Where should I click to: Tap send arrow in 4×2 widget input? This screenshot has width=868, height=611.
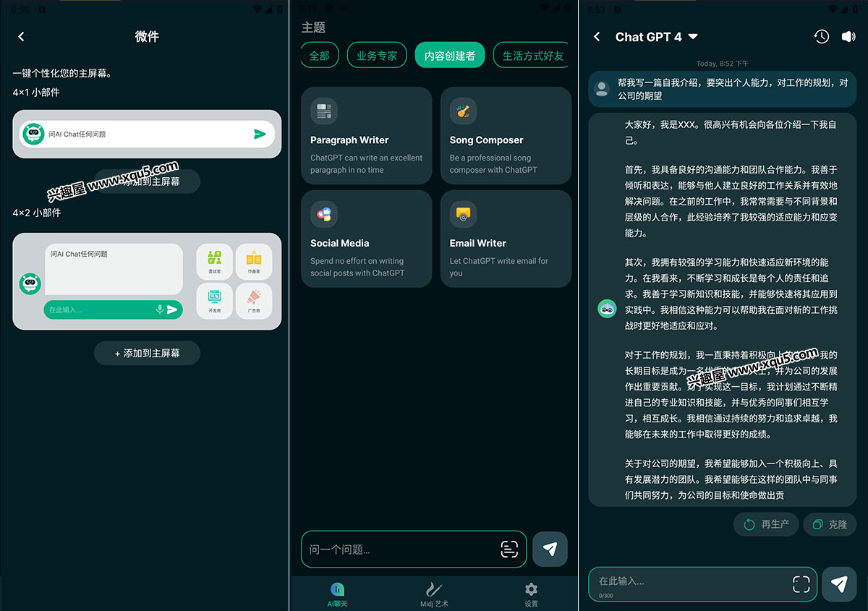172,309
